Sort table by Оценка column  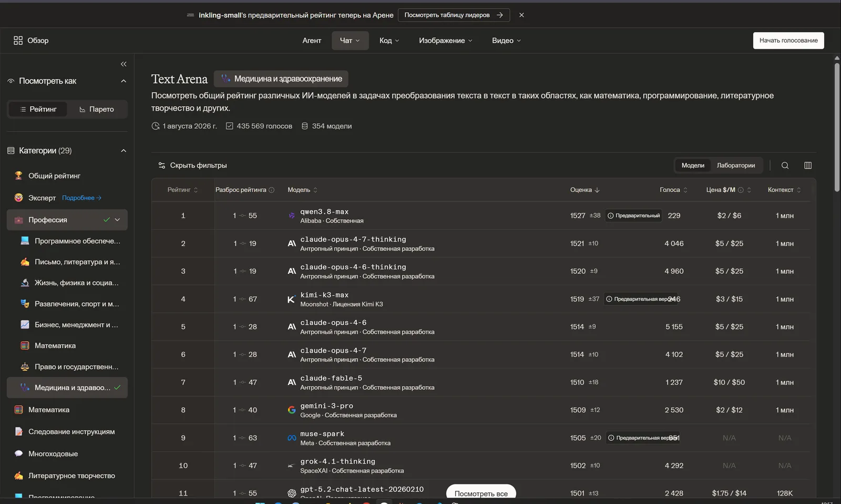(x=585, y=190)
